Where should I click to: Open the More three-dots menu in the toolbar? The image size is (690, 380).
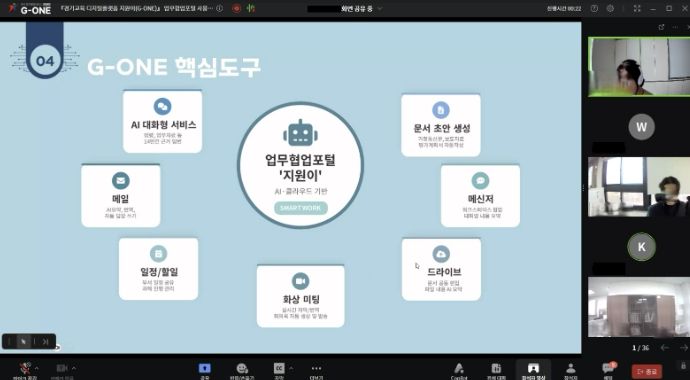coord(316,369)
